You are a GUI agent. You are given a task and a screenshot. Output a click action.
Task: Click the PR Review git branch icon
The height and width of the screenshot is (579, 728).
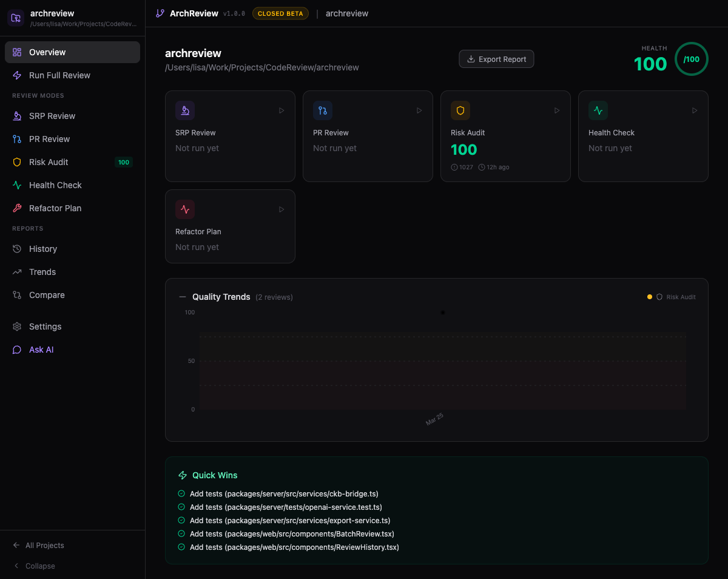323,110
